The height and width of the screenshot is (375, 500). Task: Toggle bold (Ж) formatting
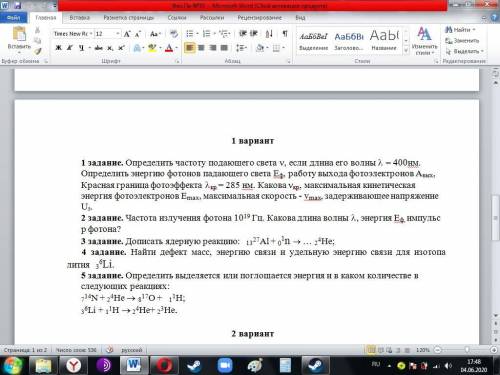[58, 48]
